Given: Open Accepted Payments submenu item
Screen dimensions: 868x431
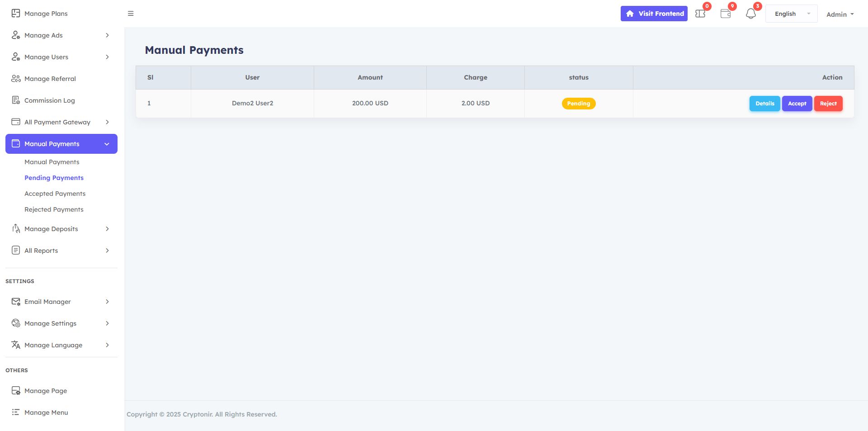Looking at the screenshot, I should tap(55, 194).
